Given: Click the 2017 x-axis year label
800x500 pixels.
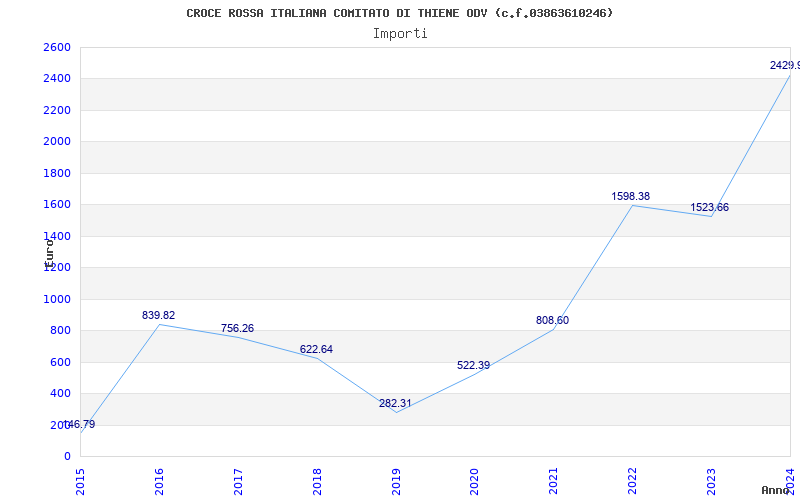Looking at the screenshot, I should point(238,481).
